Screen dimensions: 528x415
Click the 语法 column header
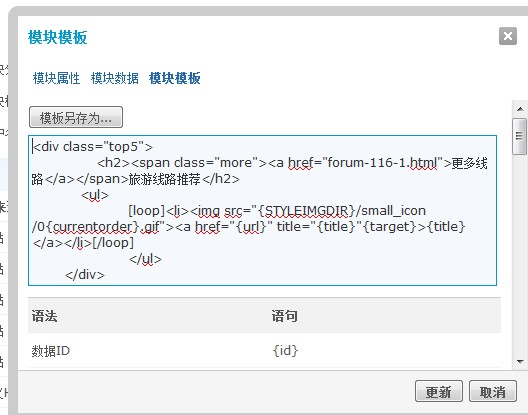pos(44,316)
